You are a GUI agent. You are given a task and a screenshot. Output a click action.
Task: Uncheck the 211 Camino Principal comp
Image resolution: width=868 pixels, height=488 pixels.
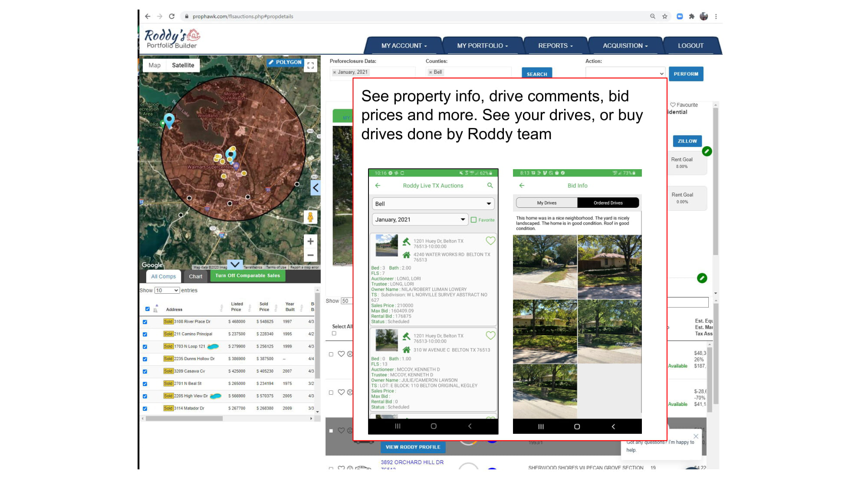coord(145,334)
